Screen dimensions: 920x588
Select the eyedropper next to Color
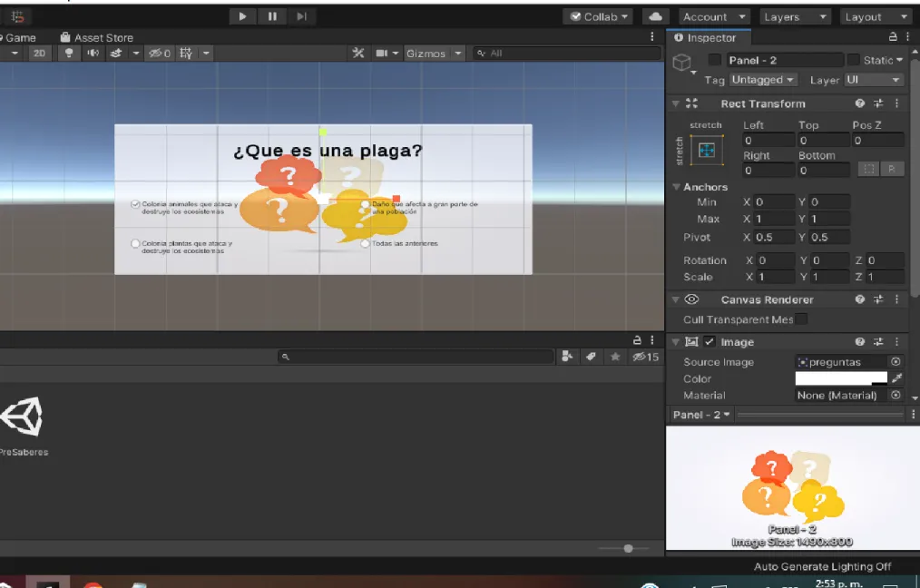point(896,378)
